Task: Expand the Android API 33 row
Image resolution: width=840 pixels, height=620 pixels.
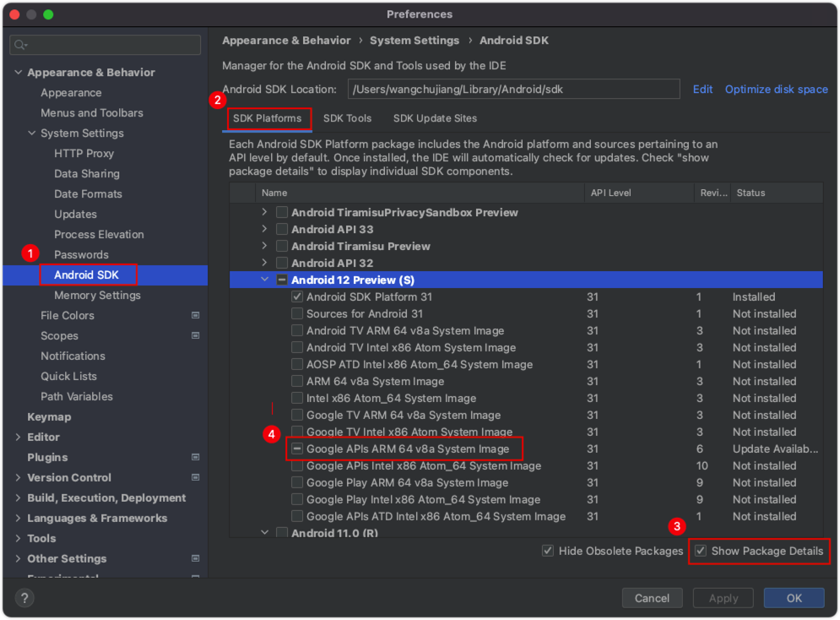Action: pyautogui.click(x=265, y=229)
